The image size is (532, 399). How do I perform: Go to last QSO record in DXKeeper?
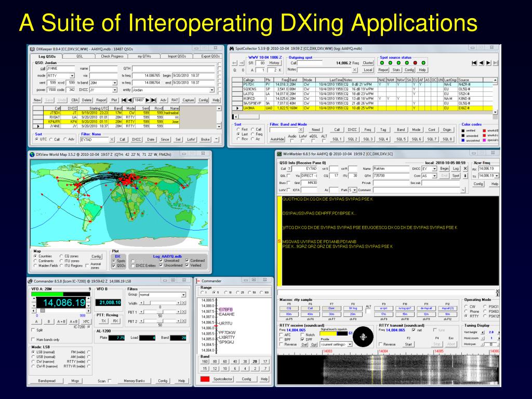[154, 100]
